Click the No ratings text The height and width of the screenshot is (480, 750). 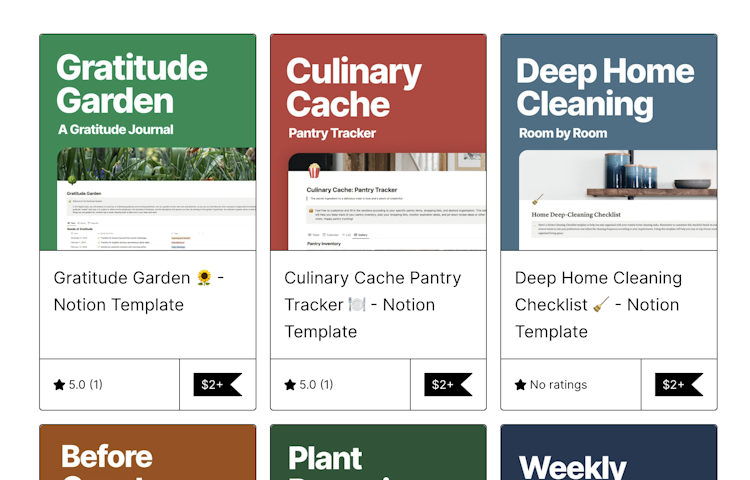coord(558,385)
